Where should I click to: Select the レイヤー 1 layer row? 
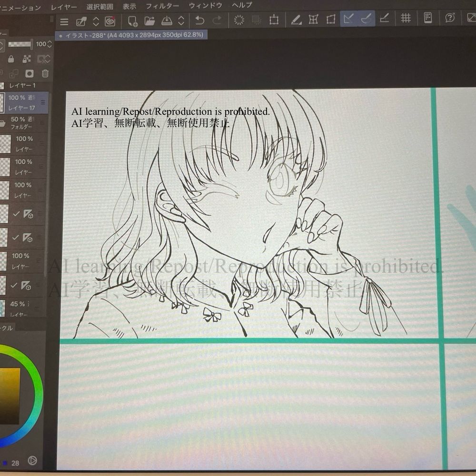pos(24,86)
